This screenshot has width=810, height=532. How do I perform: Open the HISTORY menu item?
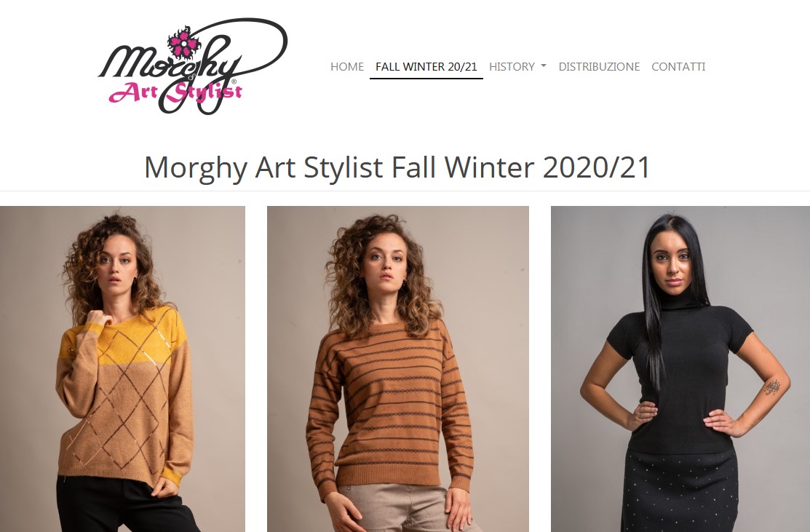pos(512,67)
